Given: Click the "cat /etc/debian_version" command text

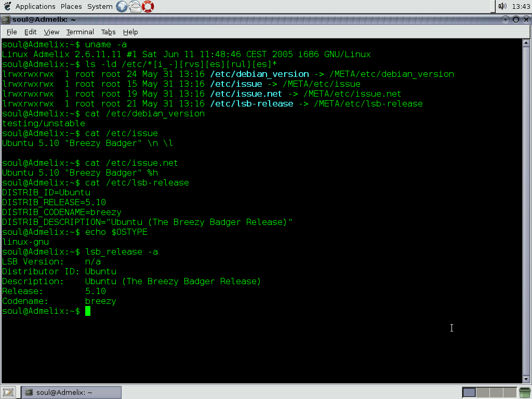Looking at the screenshot, I should pos(145,113).
